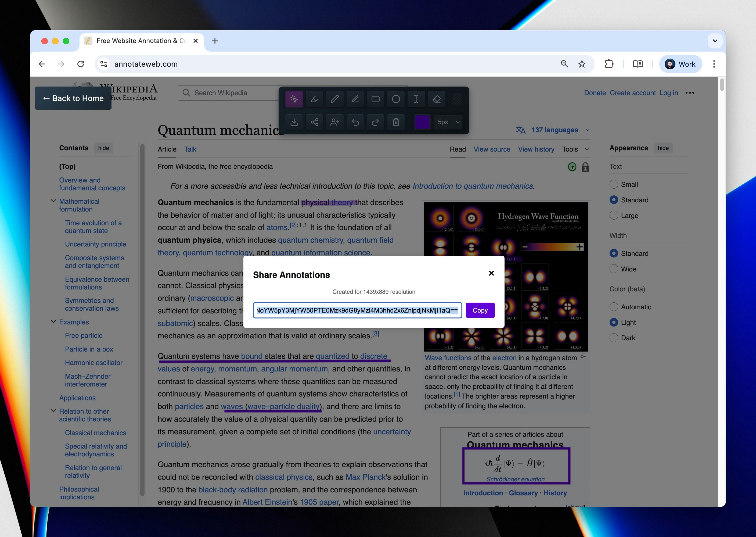Image resolution: width=756 pixels, height=537 pixels.
Task: Select the highlighter tool
Action: click(314, 99)
